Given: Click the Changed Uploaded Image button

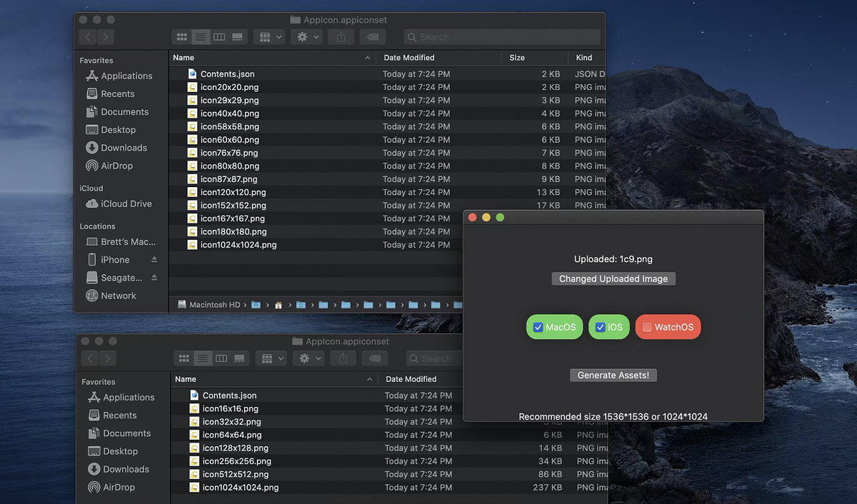Looking at the screenshot, I should [613, 278].
